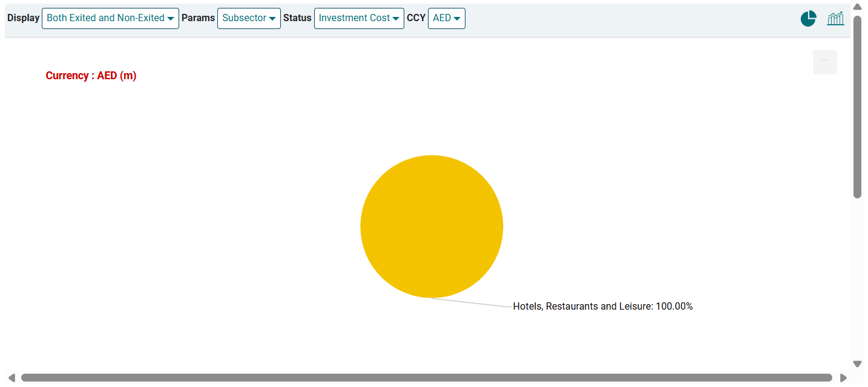This screenshot has height=387, width=868.
Task: Open the chart options ellipsis menu
Action: 824,62
